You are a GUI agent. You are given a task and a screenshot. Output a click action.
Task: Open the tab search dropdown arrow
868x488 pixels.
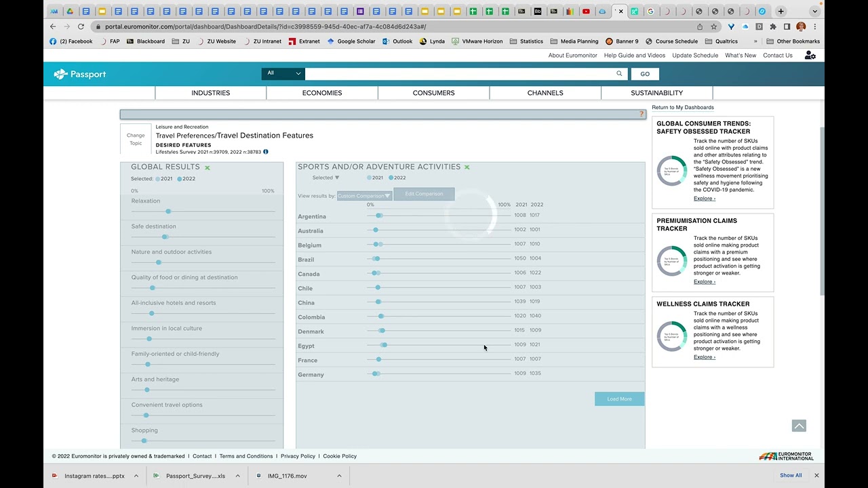point(815,11)
